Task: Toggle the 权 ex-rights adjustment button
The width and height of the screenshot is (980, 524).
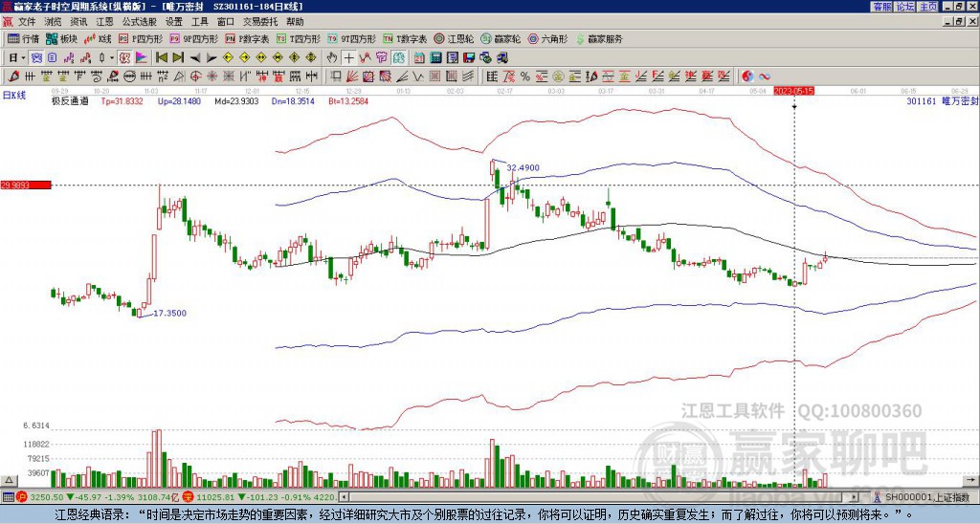Action: point(124,58)
